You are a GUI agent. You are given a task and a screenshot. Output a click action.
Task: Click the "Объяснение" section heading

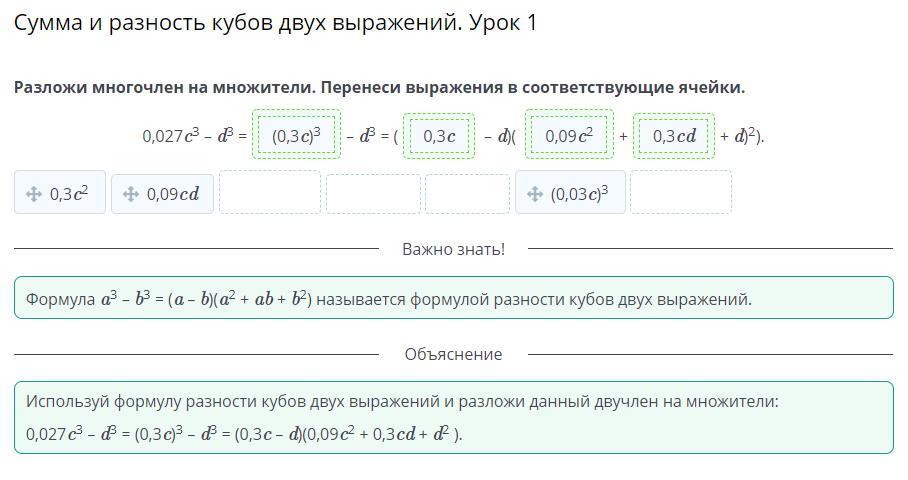coord(453,354)
